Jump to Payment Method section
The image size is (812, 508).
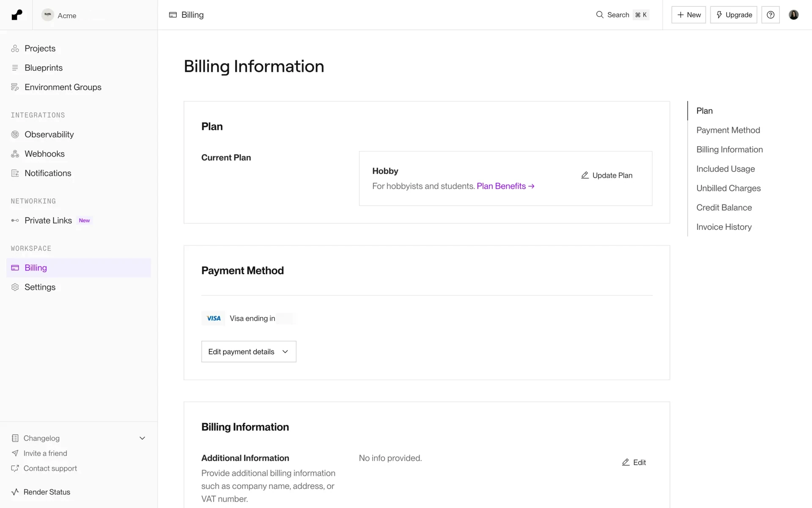(x=728, y=130)
